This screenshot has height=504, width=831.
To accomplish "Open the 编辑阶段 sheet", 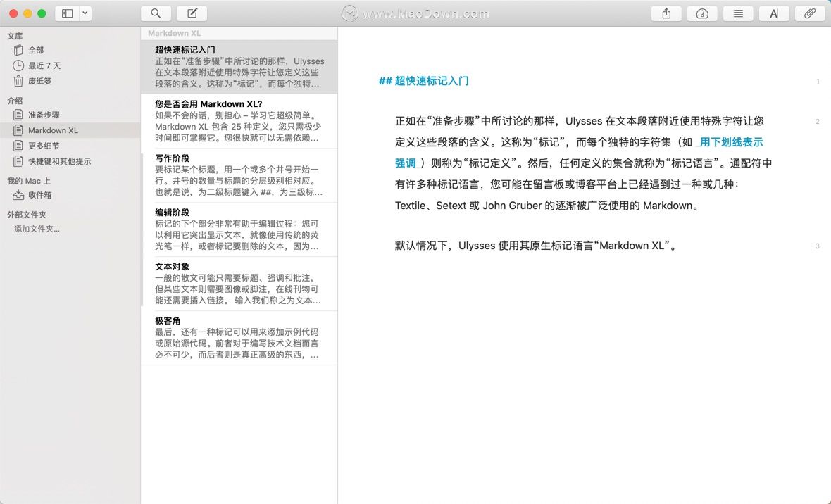I will [x=239, y=229].
